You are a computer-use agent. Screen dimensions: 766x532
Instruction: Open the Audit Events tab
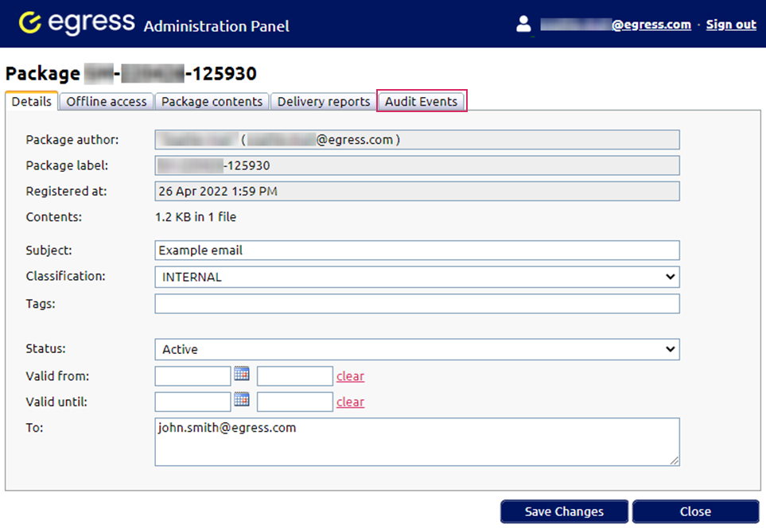[422, 101]
